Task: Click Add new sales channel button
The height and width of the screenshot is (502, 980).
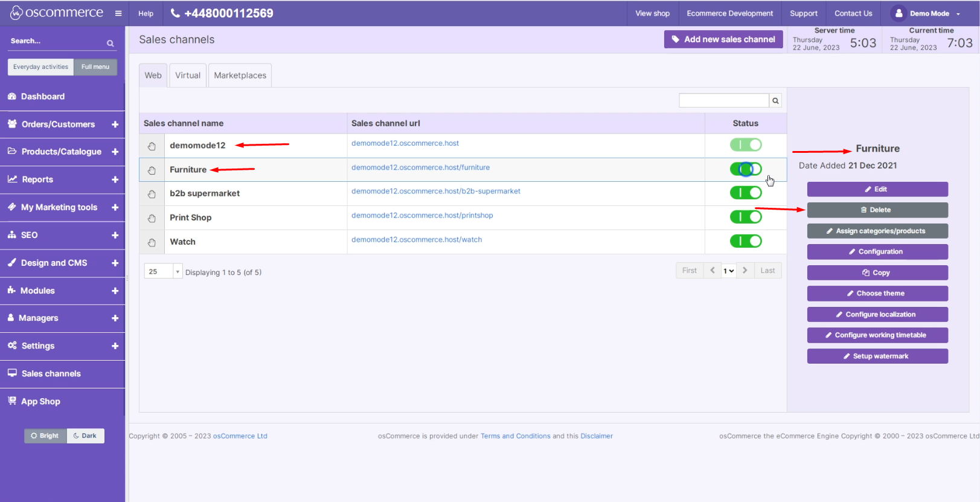Action: 723,39
